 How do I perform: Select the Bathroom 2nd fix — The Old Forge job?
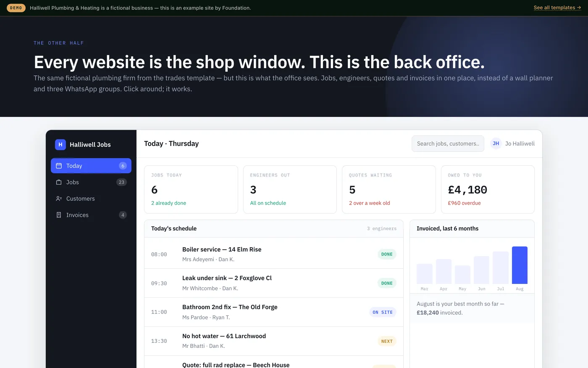[x=274, y=312]
